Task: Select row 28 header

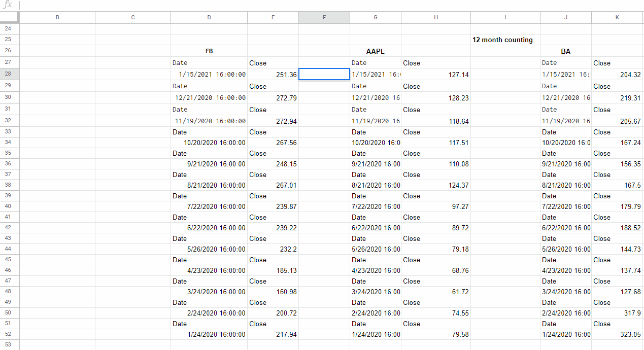Action: tap(9, 74)
